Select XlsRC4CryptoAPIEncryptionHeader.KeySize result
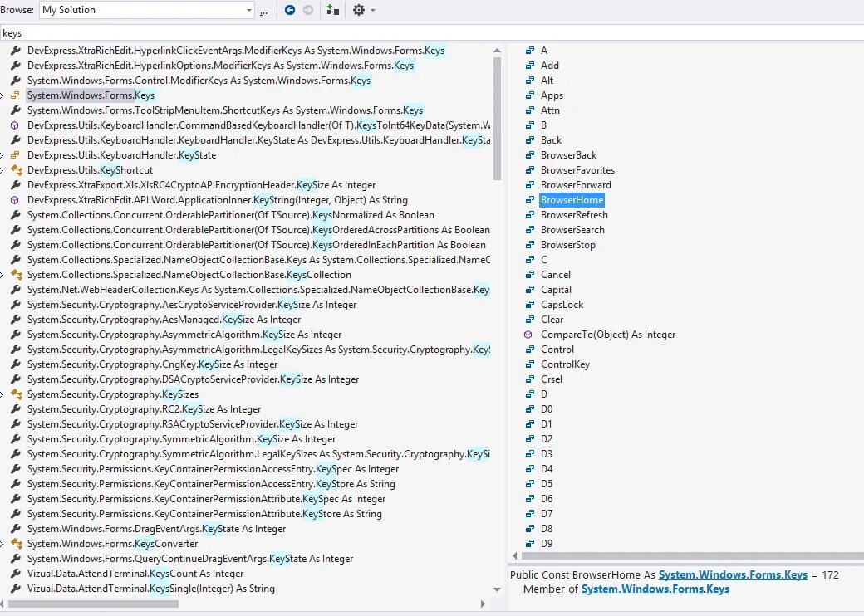This screenshot has height=616, width=864. click(x=202, y=185)
